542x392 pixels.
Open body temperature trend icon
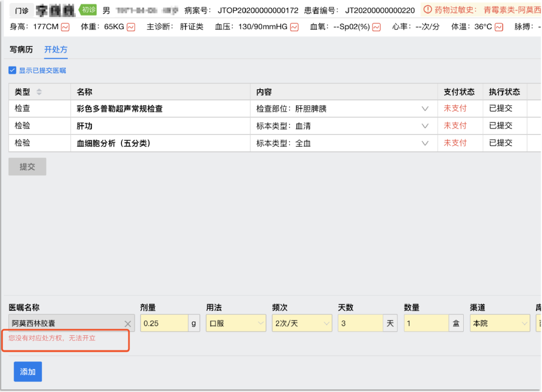[499, 27]
